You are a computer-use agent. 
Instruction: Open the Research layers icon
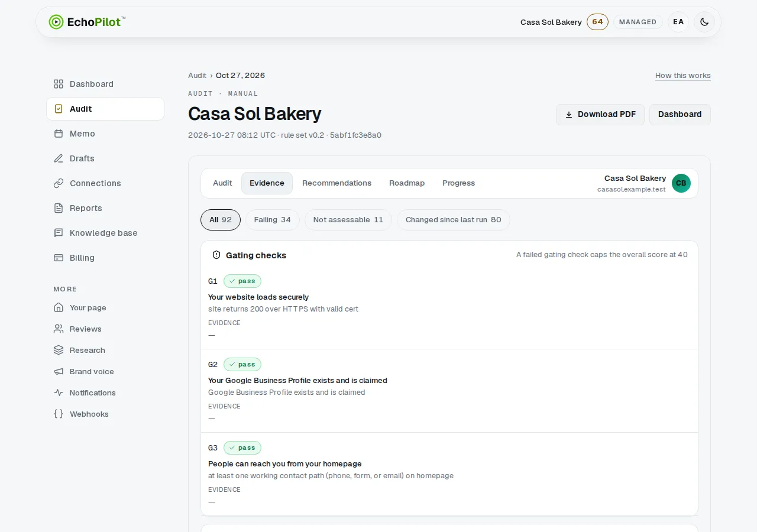(x=59, y=350)
